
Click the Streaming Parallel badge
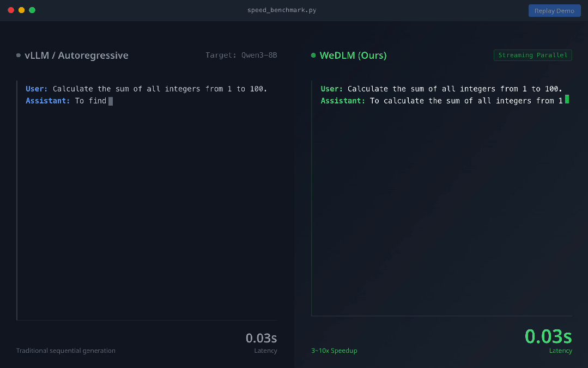(x=532, y=55)
